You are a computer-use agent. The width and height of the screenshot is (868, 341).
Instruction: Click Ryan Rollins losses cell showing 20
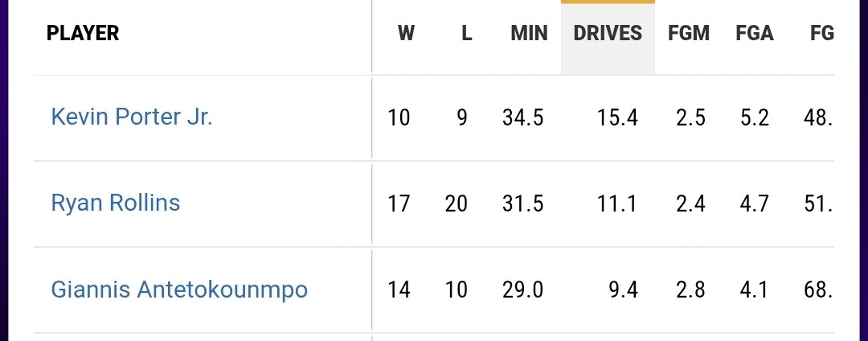[457, 203]
